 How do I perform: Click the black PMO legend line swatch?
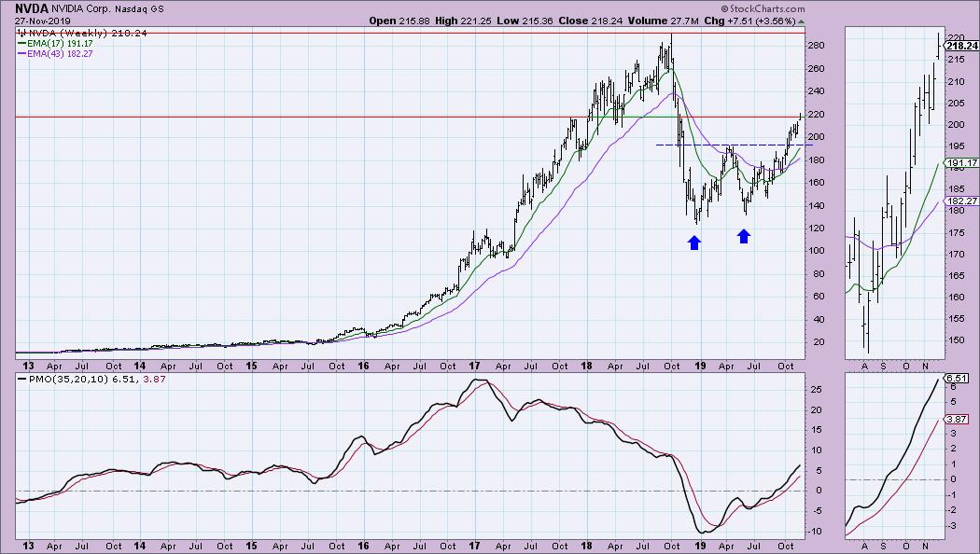21,379
